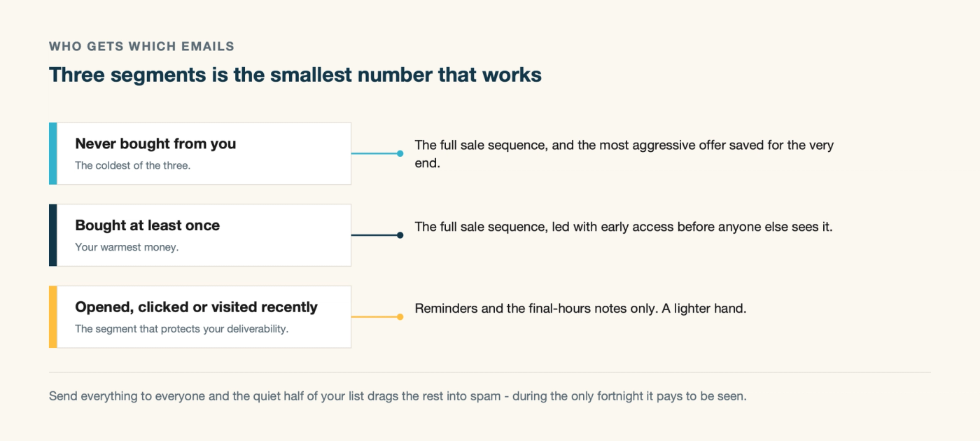Screen dimensions: 980x441
Task: Select the 'Bought at least once' card
Action: [200, 235]
